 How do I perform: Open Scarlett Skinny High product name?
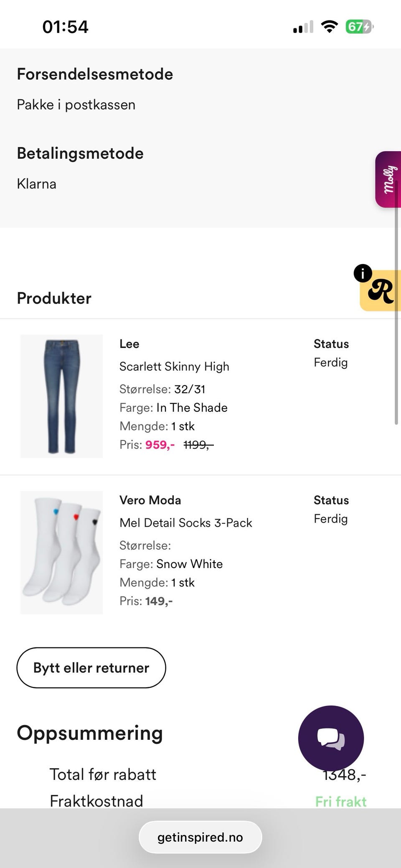pyautogui.click(x=174, y=366)
